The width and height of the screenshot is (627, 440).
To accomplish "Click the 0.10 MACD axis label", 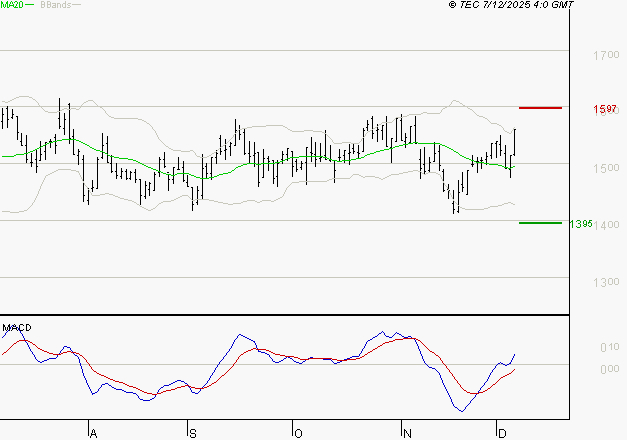I will coord(610,347).
